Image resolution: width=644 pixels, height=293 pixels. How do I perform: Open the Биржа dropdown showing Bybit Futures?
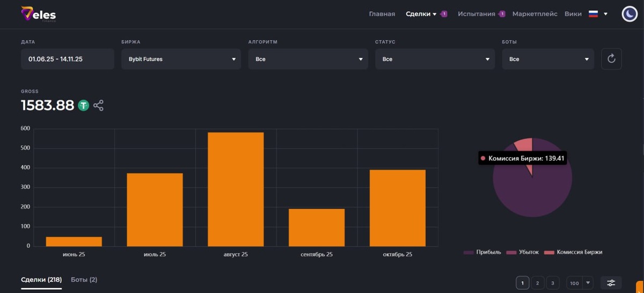click(x=181, y=59)
